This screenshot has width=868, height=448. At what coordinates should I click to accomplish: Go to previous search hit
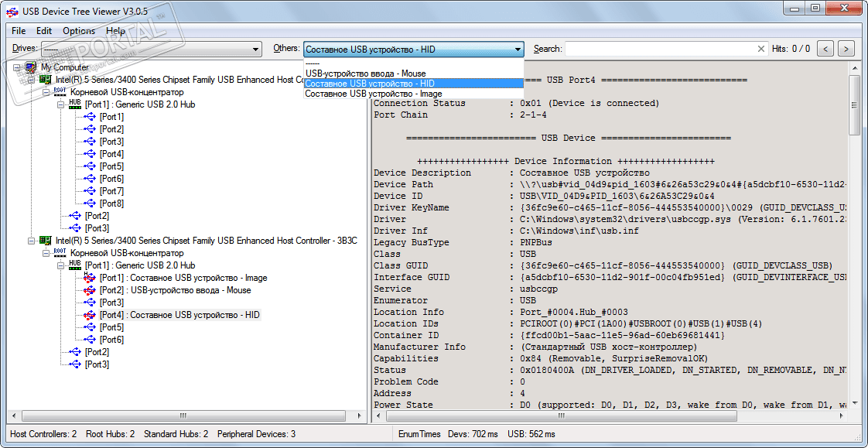(x=825, y=49)
